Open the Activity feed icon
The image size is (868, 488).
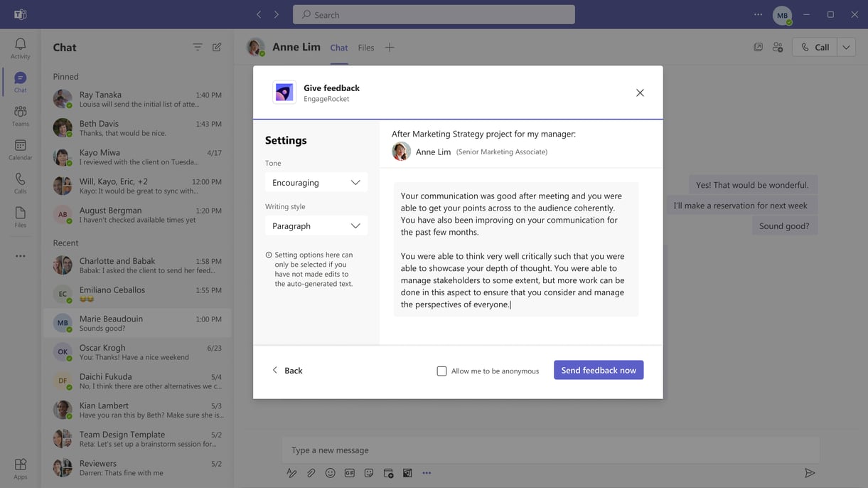tap(20, 48)
